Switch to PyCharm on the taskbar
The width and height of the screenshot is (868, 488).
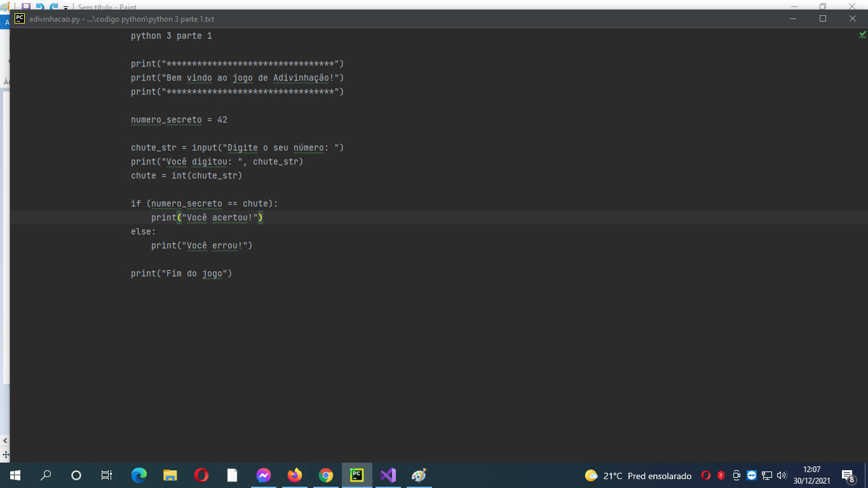356,475
